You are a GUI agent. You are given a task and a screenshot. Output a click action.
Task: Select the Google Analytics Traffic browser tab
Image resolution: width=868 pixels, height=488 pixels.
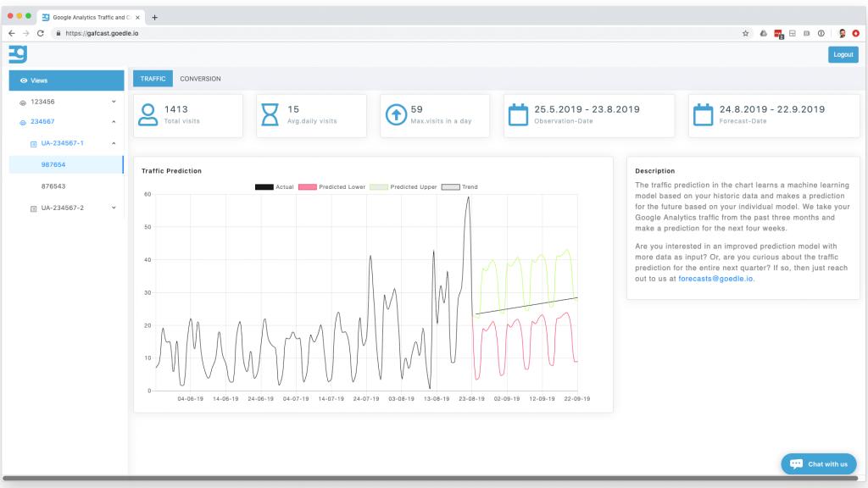click(90, 18)
